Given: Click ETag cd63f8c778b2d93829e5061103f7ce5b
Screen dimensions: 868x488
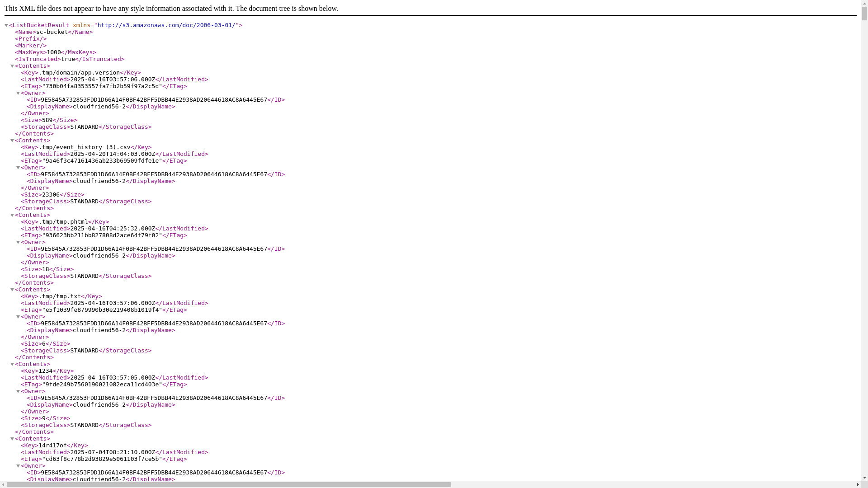Looking at the screenshot, I should (x=102, y=459).
